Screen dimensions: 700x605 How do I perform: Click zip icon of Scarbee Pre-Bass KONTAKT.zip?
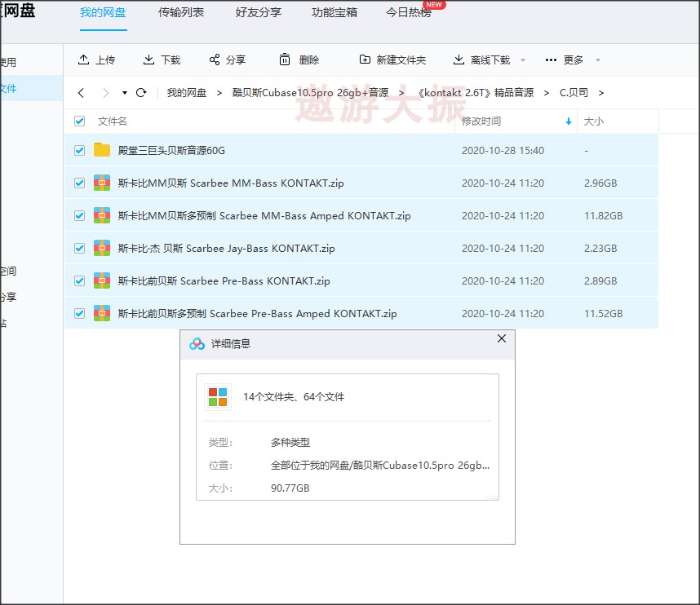click(102, 280)
